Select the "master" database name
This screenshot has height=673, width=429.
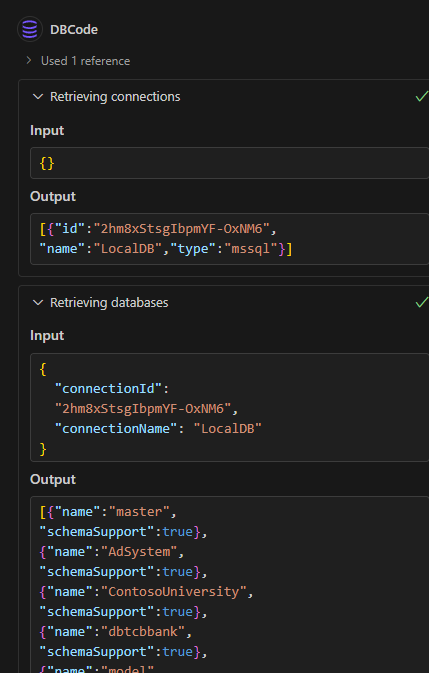[x=139, y=512]
